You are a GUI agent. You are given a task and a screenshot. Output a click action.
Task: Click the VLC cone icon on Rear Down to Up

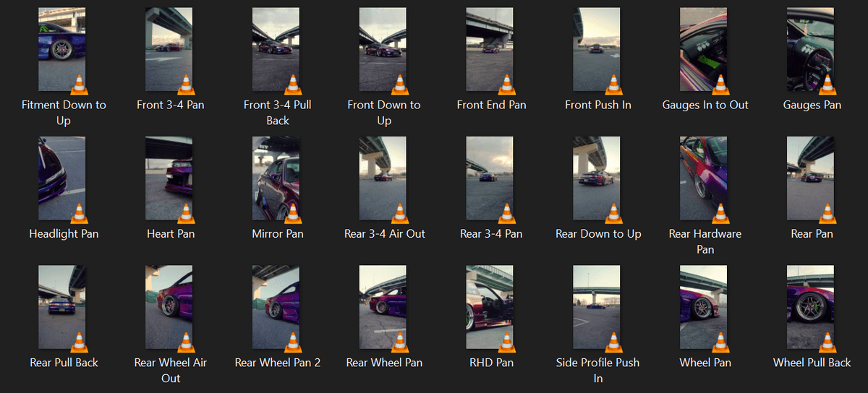614,213
